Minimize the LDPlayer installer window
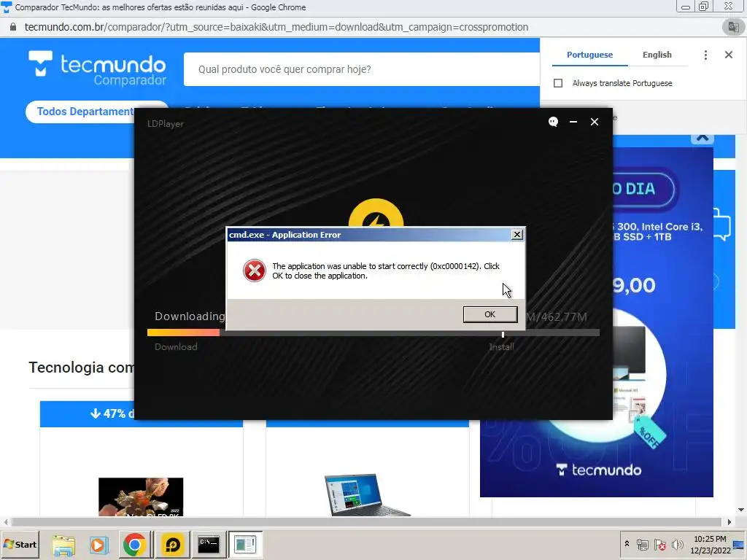 coord(573,122)
